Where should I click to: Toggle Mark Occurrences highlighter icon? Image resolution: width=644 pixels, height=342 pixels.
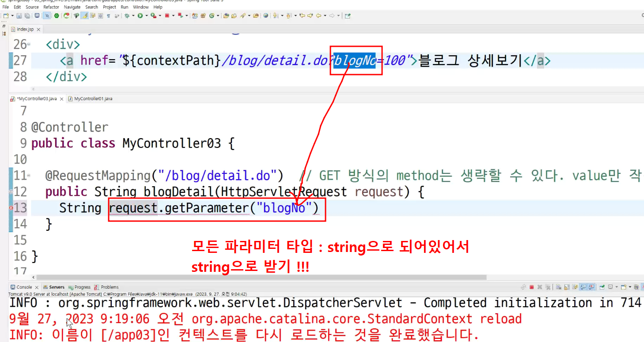[84, 15]
